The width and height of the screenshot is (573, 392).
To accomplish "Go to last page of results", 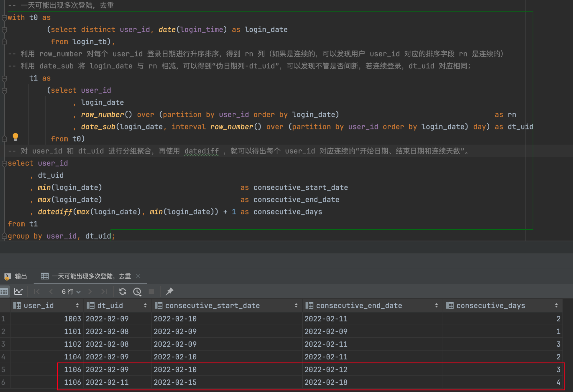I will point(104,292).
